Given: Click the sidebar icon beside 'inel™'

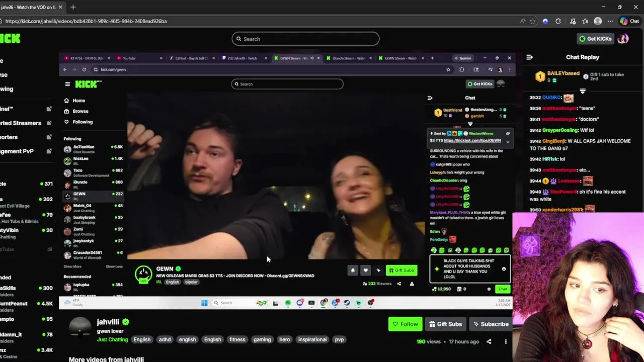Looking at the screenshot, I should [49, 109].
